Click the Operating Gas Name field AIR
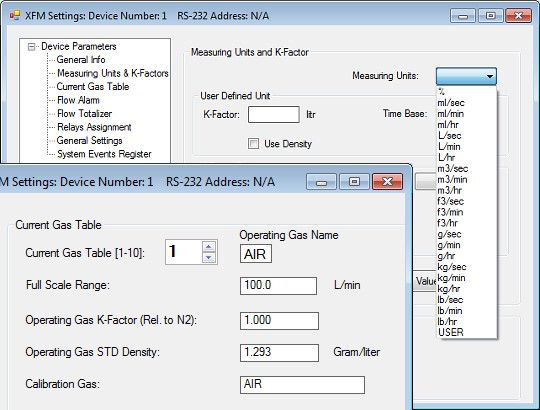 (x=256, y=254)
